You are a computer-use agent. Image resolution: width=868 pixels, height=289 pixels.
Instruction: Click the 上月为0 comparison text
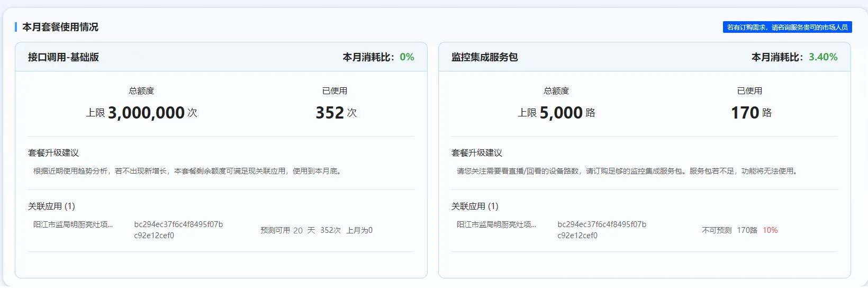pyautogui.click(x=359, y=230)
